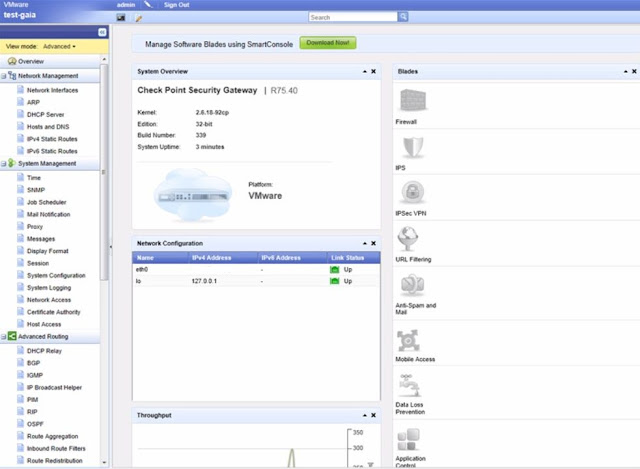Close the System Overview widget
The image size is (640, 469).
tap(373, 71)
